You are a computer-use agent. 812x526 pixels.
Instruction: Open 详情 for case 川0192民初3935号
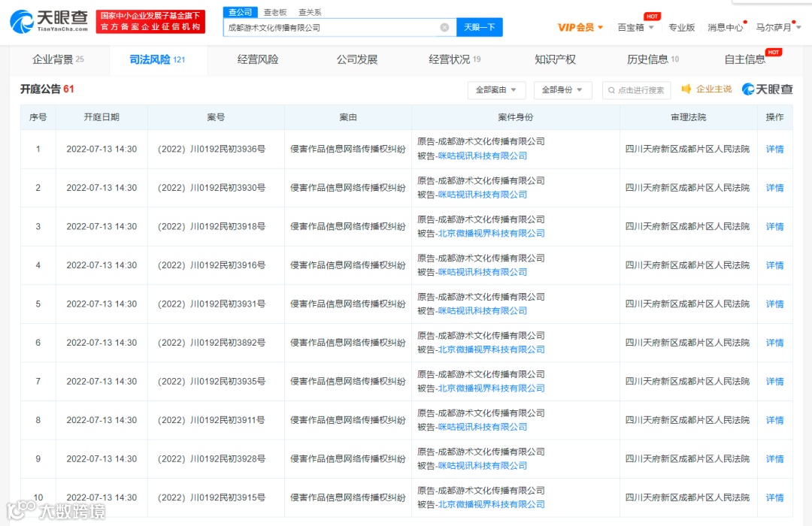click(x=774, y=382)
